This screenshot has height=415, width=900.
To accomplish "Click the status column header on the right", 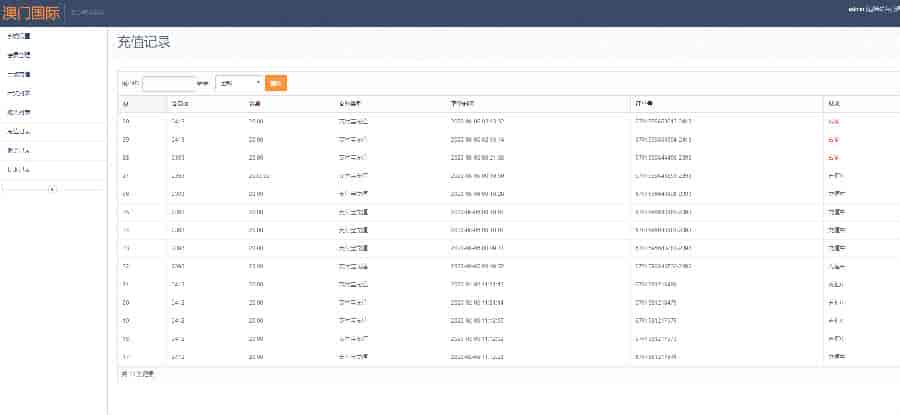I will 833,103.
